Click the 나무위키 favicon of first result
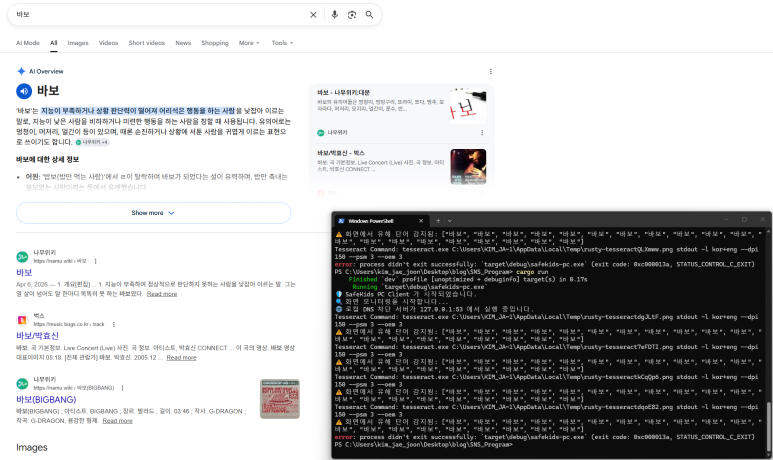This screenshot has height=460, width=773. [x=22, y=257]
